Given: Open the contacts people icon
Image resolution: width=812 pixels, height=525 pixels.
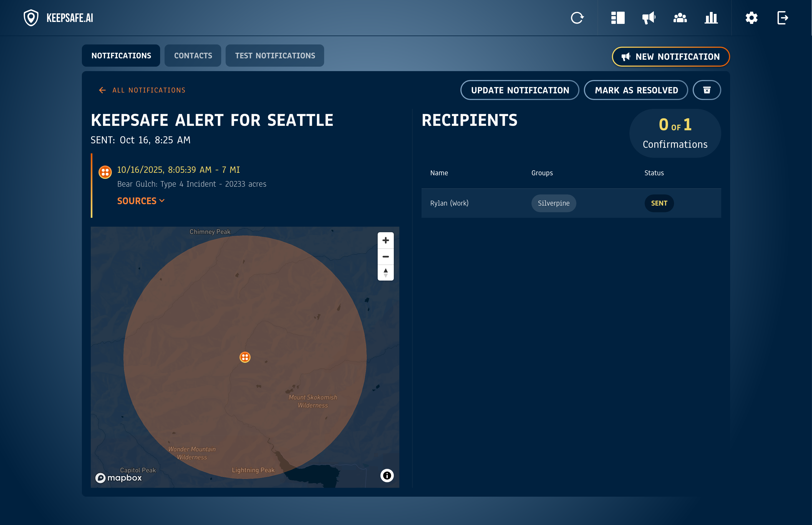Looking at the screenshot, I should tap(680, 18).
